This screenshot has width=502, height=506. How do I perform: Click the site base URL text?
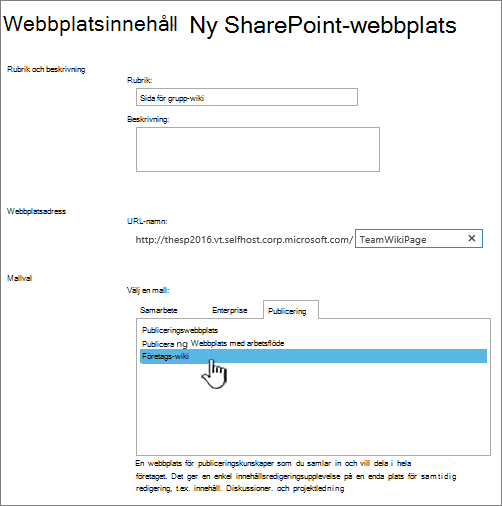coord(244,240)
